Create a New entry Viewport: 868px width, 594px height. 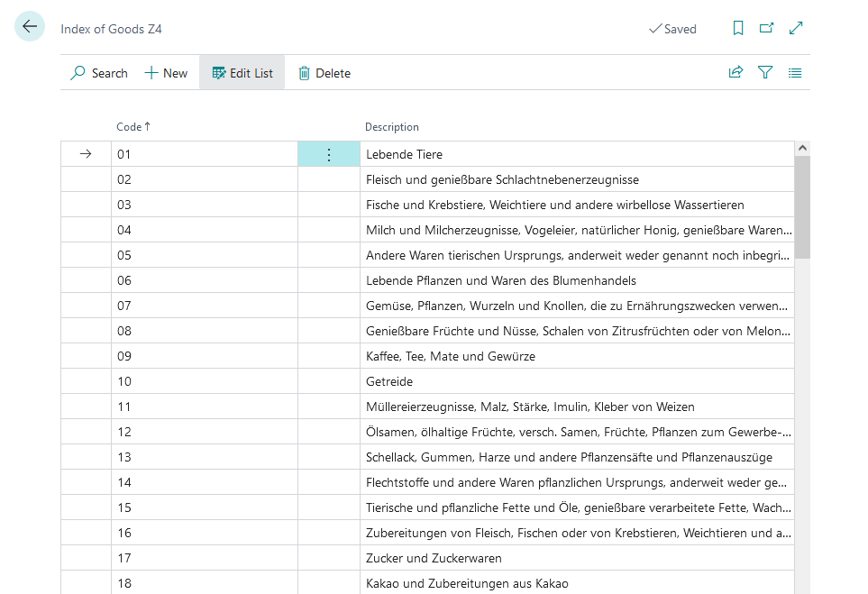click(x=166, y=73)
